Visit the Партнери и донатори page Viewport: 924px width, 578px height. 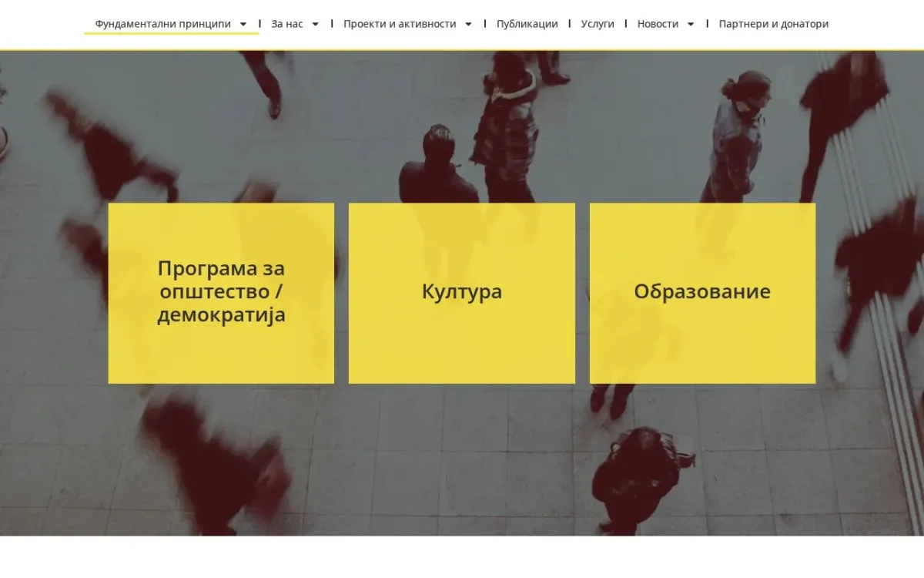coord(774,24)
